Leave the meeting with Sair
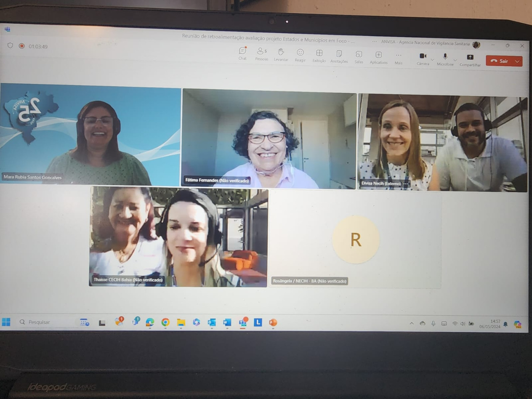This screenshot has width=532, height=399. 499,61
